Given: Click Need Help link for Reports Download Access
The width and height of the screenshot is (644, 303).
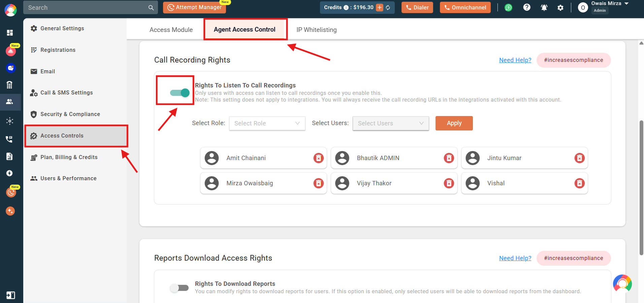Looking at the screenshot, I should [x=515, y=258].
